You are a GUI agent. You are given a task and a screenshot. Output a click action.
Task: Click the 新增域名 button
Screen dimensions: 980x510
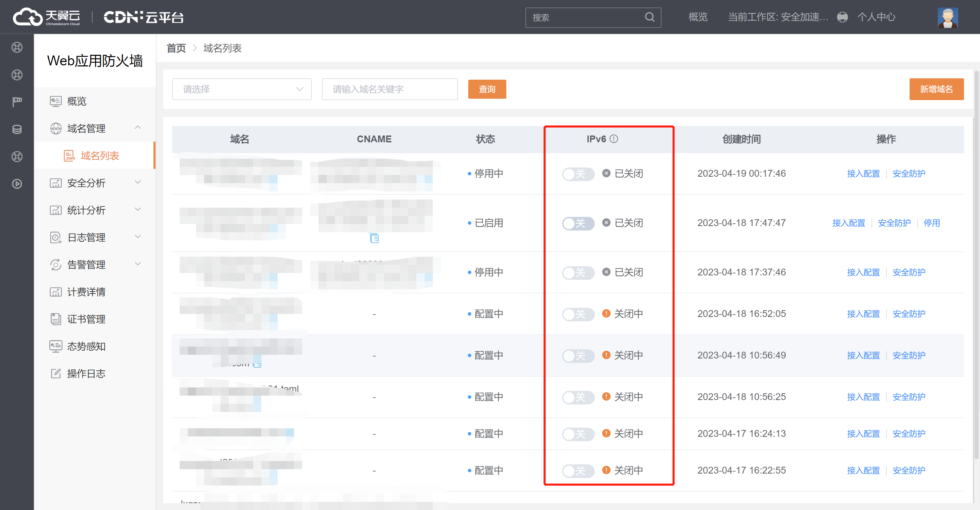936,89
